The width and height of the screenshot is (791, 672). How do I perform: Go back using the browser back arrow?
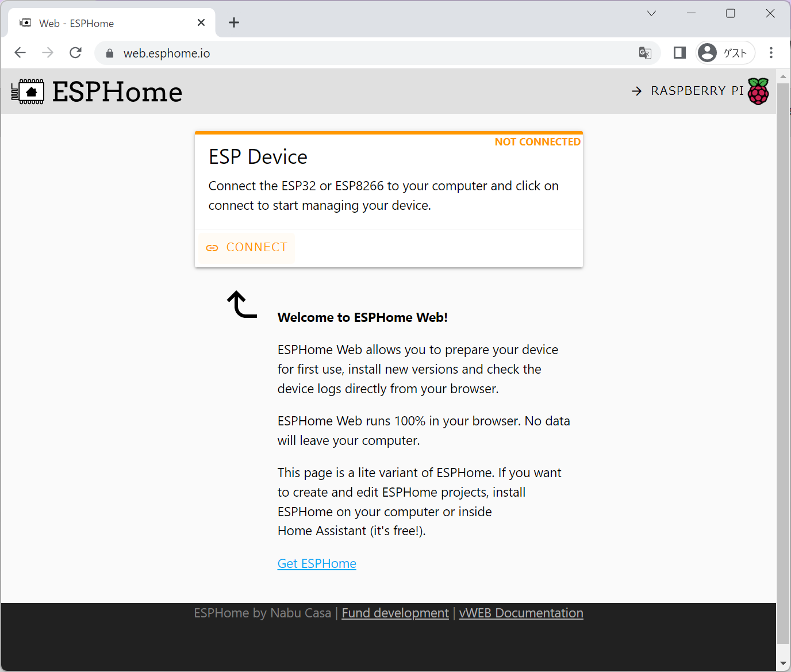point(20,52)
